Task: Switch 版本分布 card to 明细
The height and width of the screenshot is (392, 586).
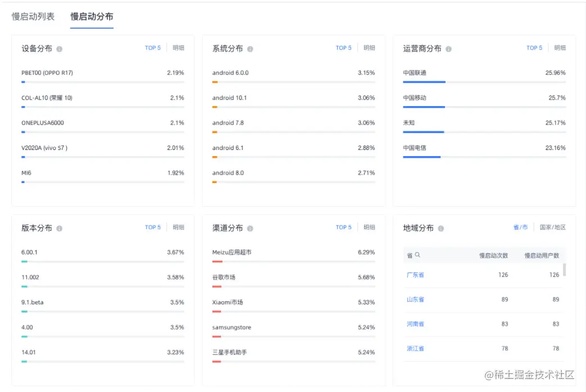Action: coord(178,227)
